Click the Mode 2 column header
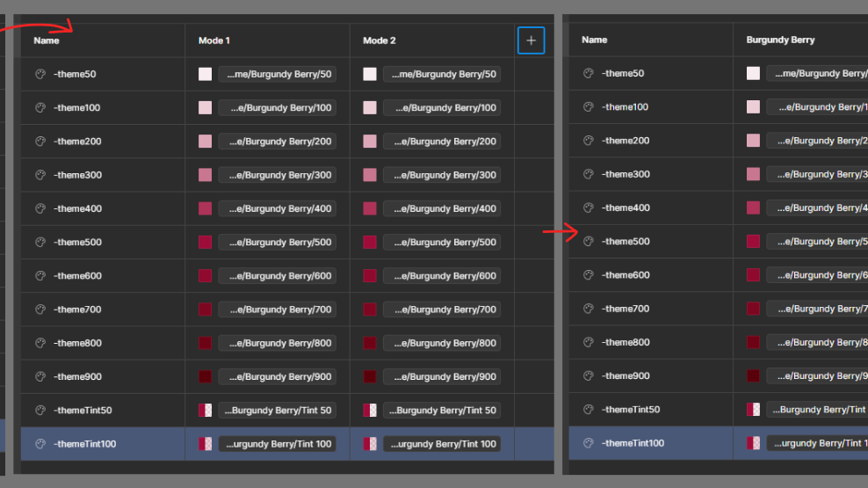Image resolution: width=868 pixels, height=488 pixels. 380,40
